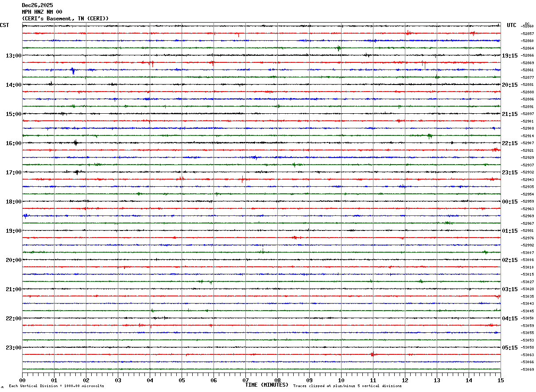Click the 02:15 UTC time label

point(510,260)
